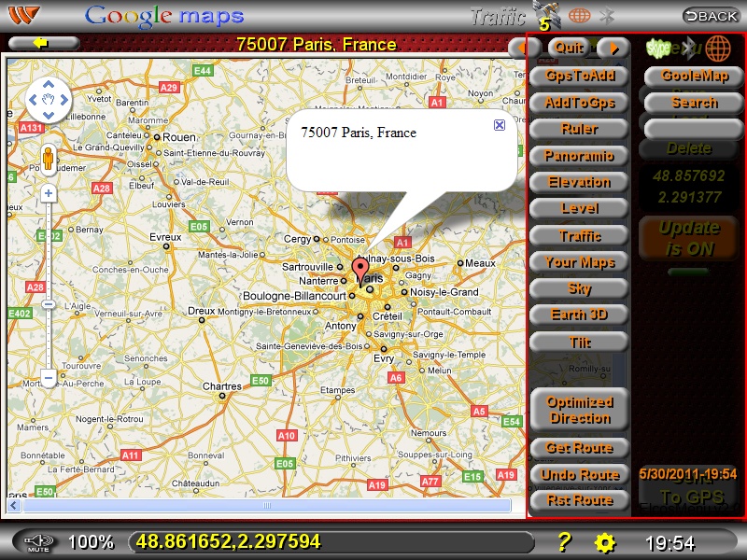Toggle the Elevation display button

coord(580,182)
